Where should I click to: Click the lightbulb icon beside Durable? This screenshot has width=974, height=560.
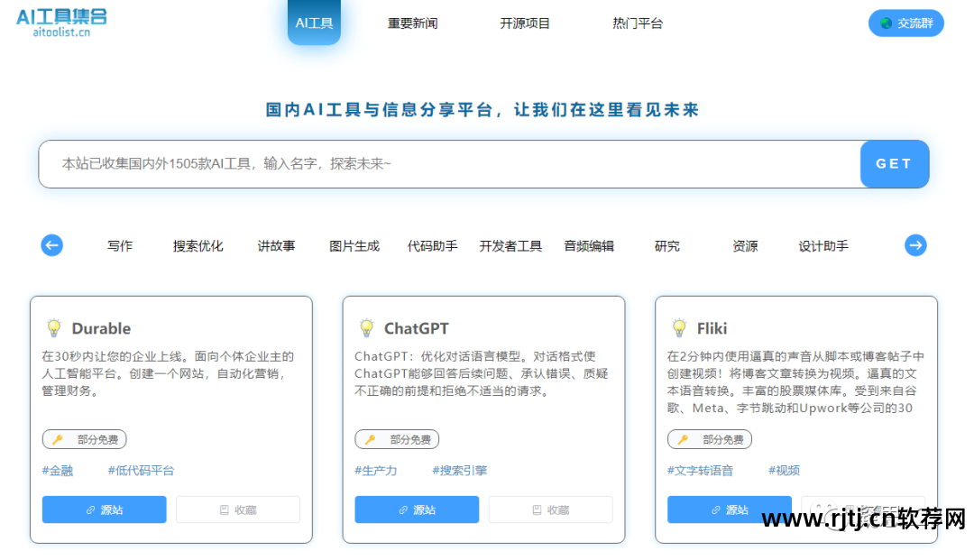click(54, 328)
